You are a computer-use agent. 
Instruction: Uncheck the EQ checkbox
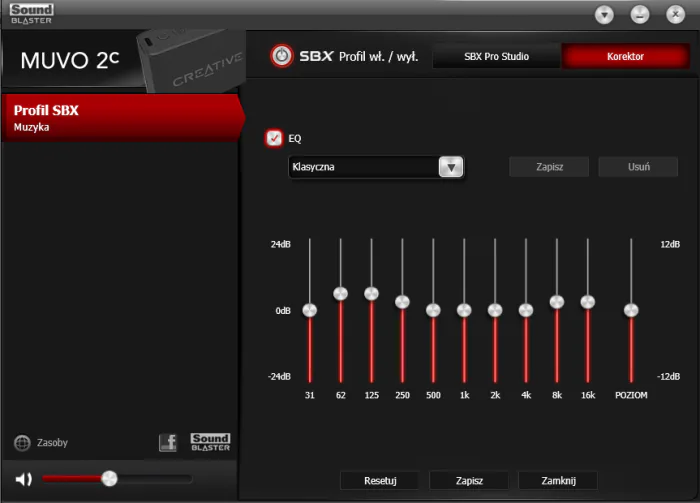coord(274,138)
